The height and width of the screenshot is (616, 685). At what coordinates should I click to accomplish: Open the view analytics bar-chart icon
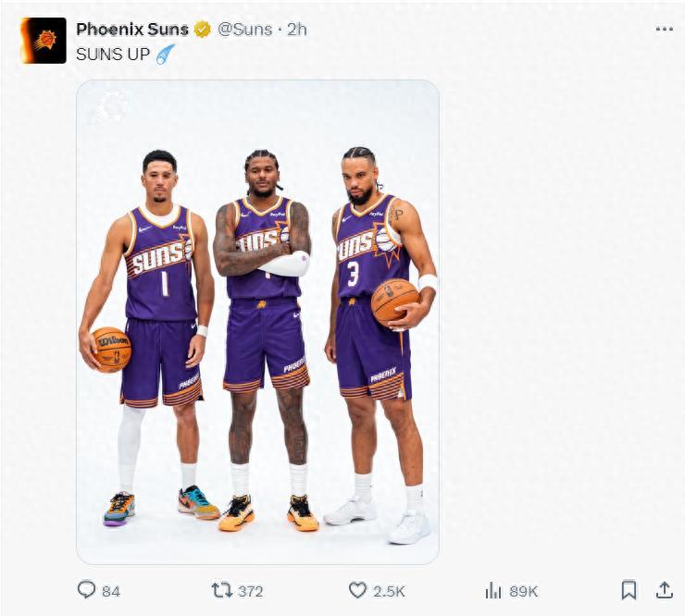(493, 590)
